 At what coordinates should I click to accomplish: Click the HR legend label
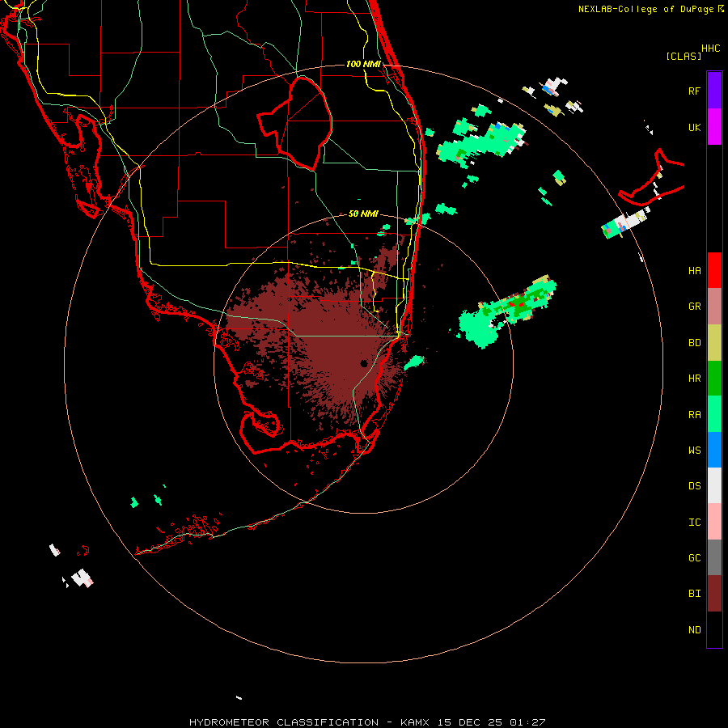point(695,378)
